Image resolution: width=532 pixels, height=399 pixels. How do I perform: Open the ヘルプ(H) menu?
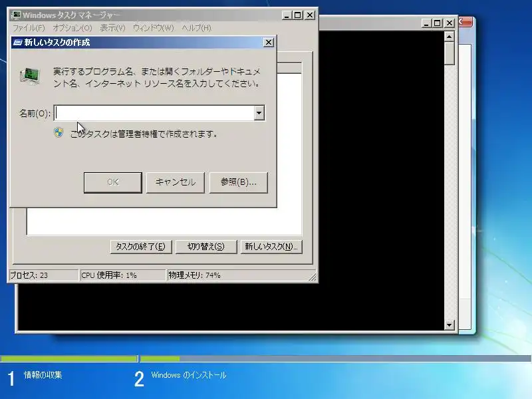(x=196, y=28)
